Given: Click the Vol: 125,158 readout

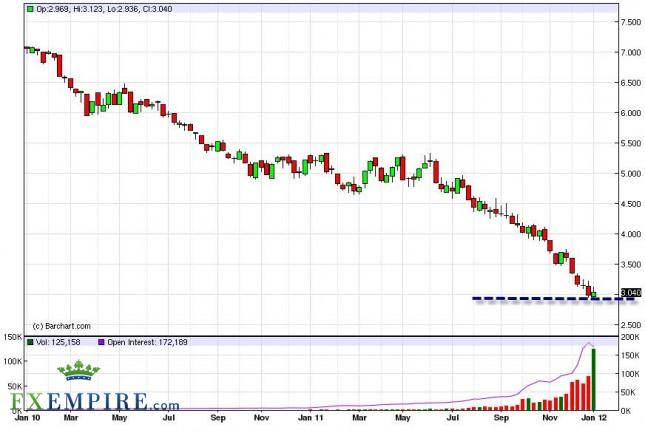Looking at the screenshot, I should click(58, 342).
